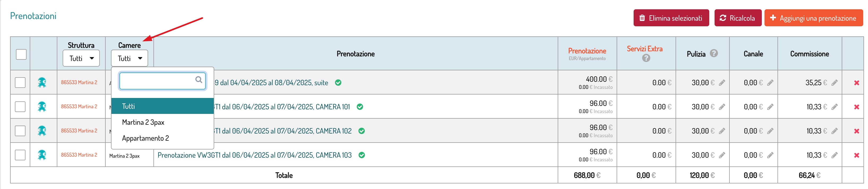The width and height of the screenshot is (868, 189).
Task: Edit Canale amount pencil in CAMERA 103 row
Action: click(x=770, y=155)
